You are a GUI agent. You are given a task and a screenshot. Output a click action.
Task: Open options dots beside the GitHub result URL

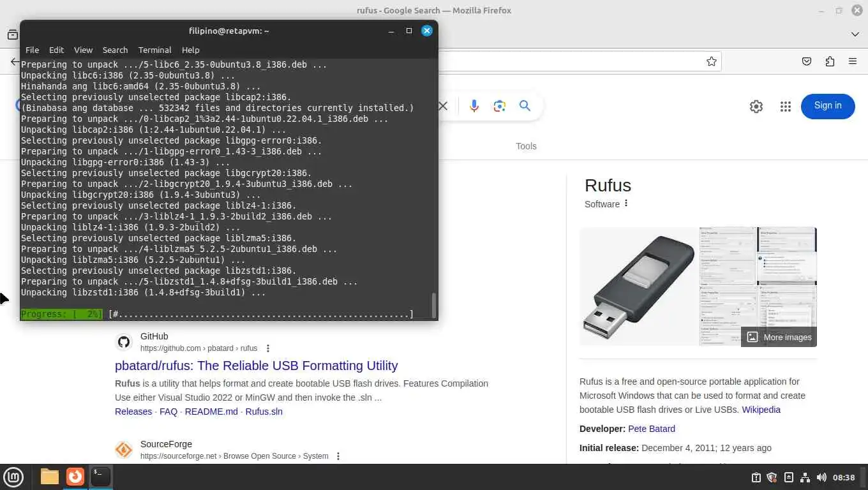tap(268, 348)
